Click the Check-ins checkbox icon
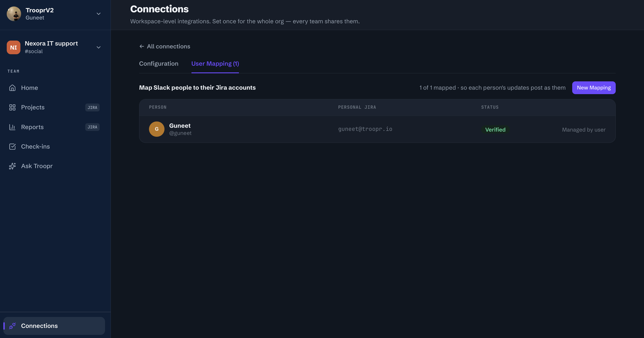The width and height of the screenshot is (644, 338). (12, 147)
